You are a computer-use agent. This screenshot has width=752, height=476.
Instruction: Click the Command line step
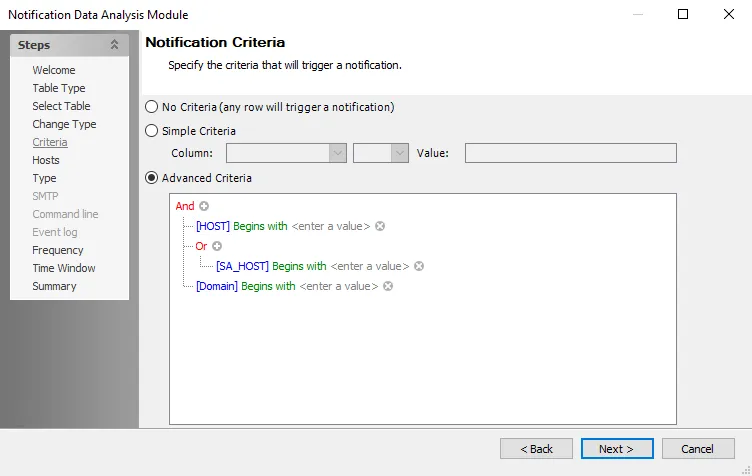(65, 214)
